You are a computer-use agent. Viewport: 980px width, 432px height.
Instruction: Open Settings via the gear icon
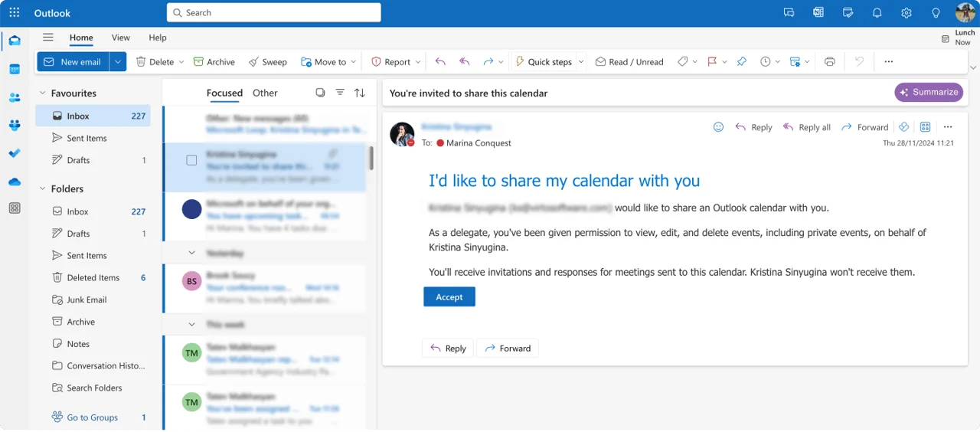pyautogui.click(x=906, y=13)
